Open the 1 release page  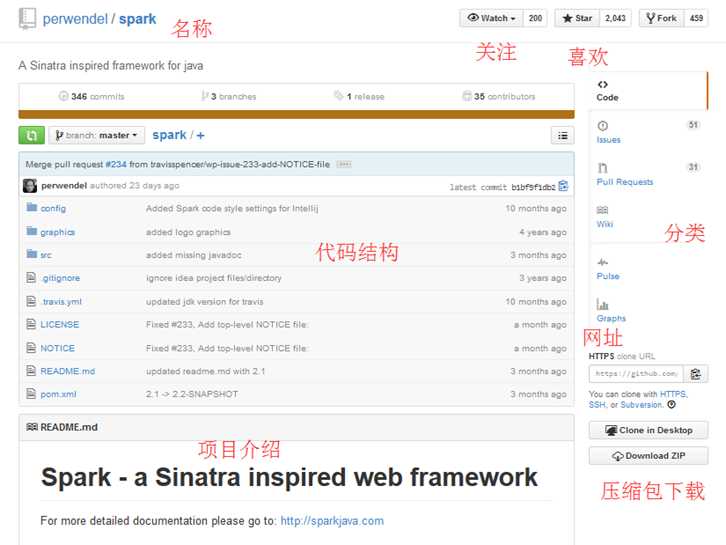(x=359, y=96)
